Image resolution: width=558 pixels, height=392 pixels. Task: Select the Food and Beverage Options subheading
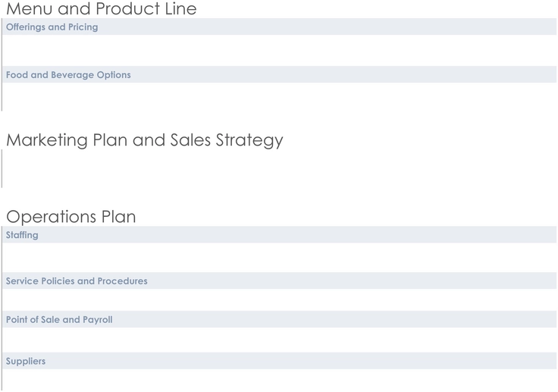(279, 74)
